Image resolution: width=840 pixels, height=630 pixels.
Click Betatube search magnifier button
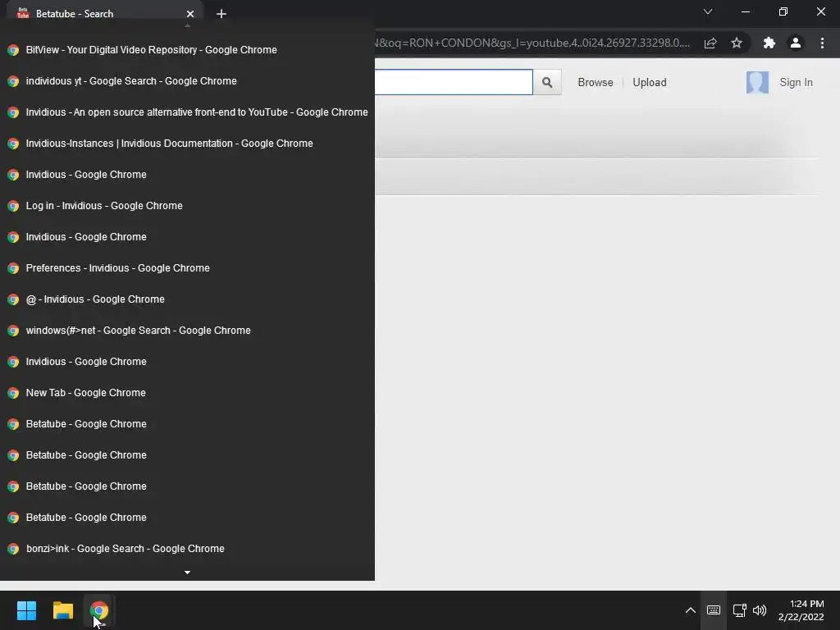pos(547,82)
